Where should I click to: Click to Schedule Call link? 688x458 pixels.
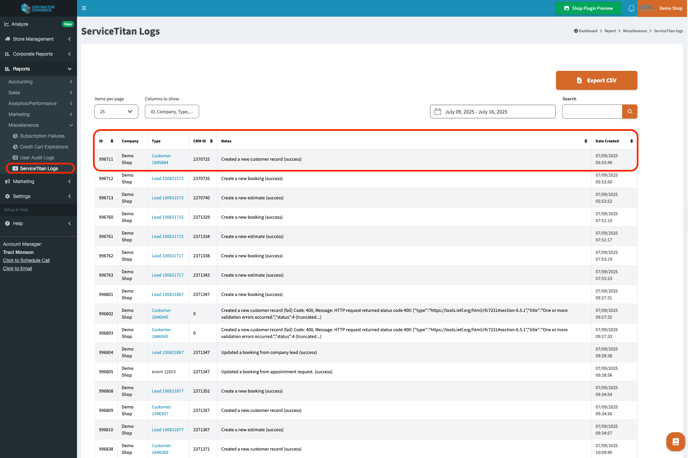[x=26, y=261]
